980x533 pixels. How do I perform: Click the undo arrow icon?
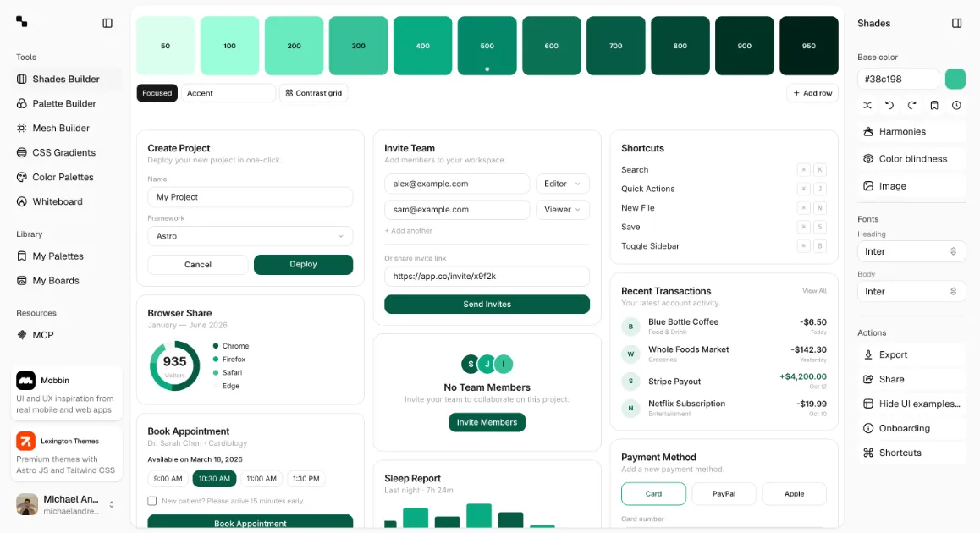pyautogui.click(x=889, y=106)
